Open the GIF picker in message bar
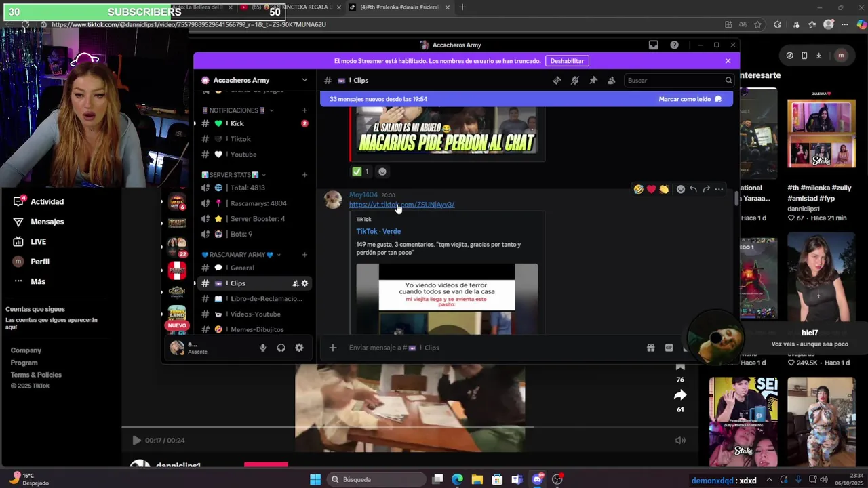The image size is (868, 488). [x=669, y=348]
